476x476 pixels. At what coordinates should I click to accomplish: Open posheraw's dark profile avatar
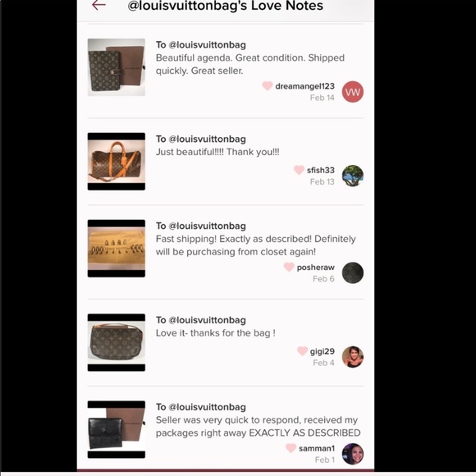click(352, 272)
